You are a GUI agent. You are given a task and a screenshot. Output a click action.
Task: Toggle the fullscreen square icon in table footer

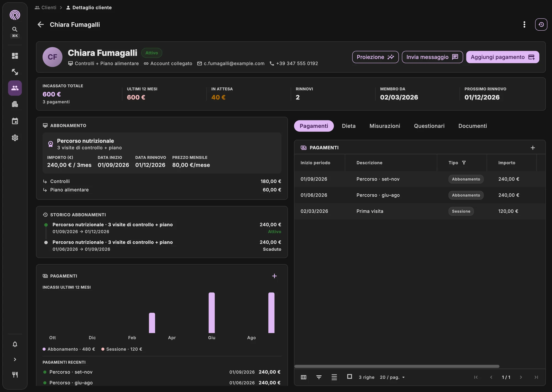coord(349,377)
